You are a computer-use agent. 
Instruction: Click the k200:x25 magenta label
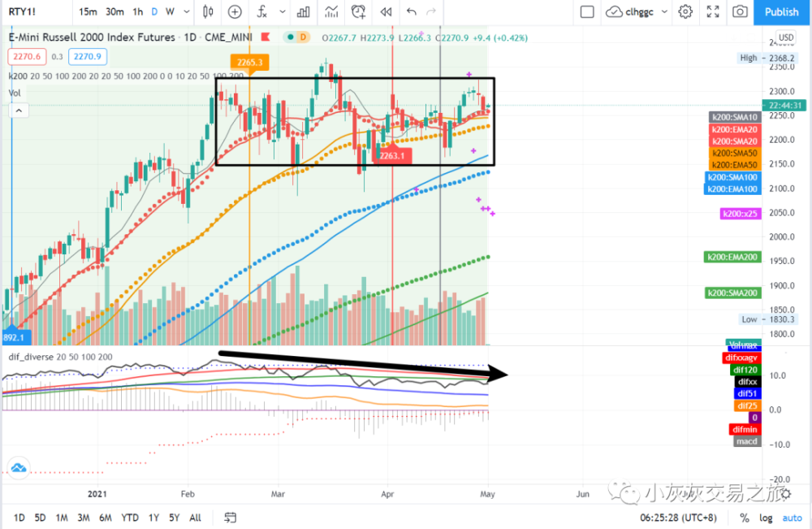pos(741,213)
